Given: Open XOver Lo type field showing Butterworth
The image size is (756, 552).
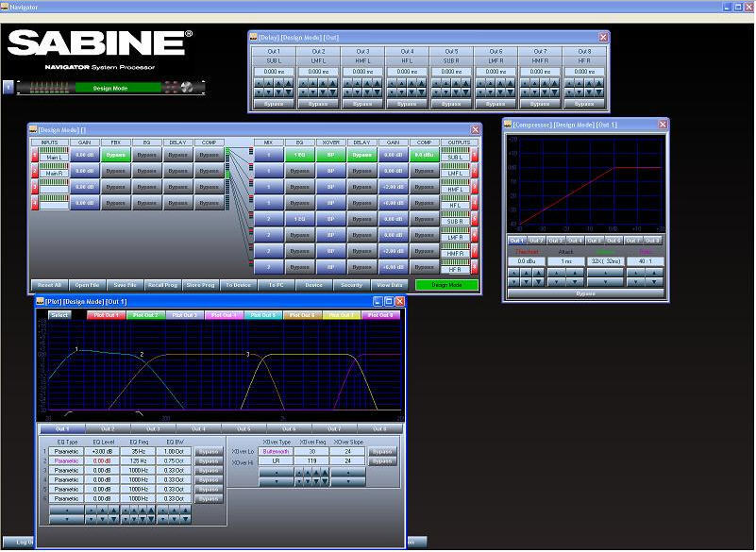Looking at the screenshot, I should [276, 452].
